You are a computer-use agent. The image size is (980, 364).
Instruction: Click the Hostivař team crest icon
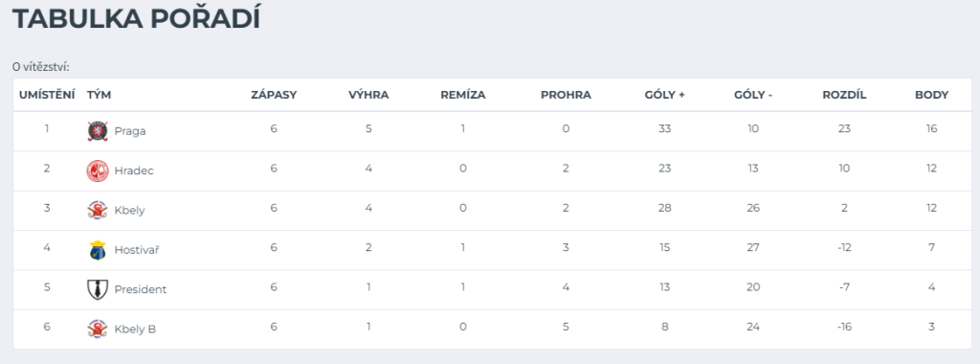point(98,250)
